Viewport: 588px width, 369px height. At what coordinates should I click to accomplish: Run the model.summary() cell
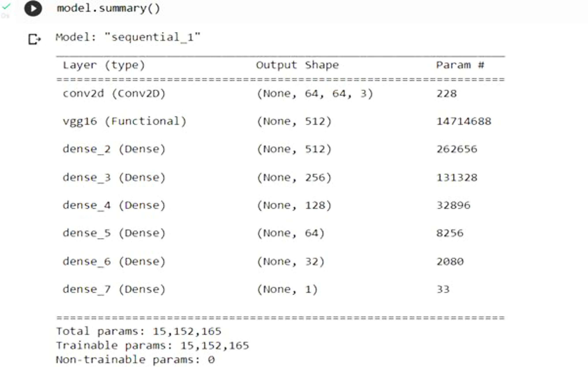[33, 9]
